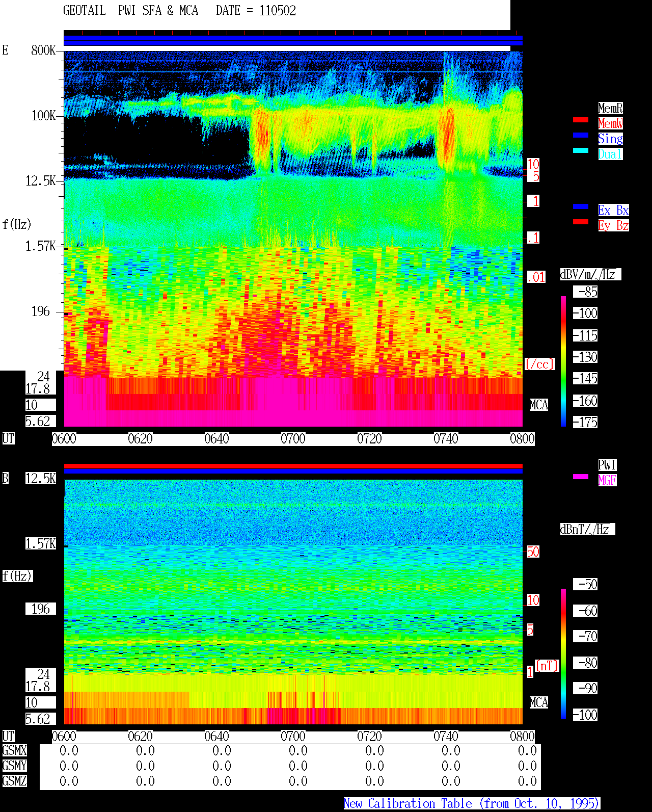Click 0620 on the lower UT axis
Viewport: 652px width, 812px height.
click(x=141, y=737)
